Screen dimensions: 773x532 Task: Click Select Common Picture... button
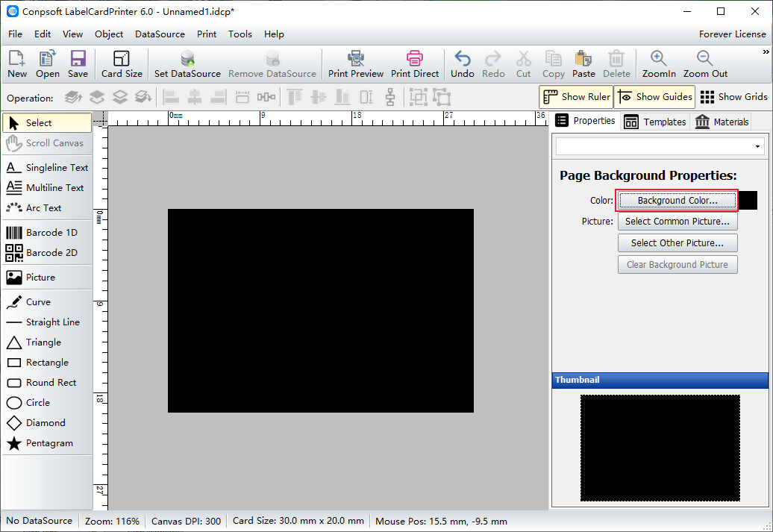pyautogui.click(x=677, y=222)
